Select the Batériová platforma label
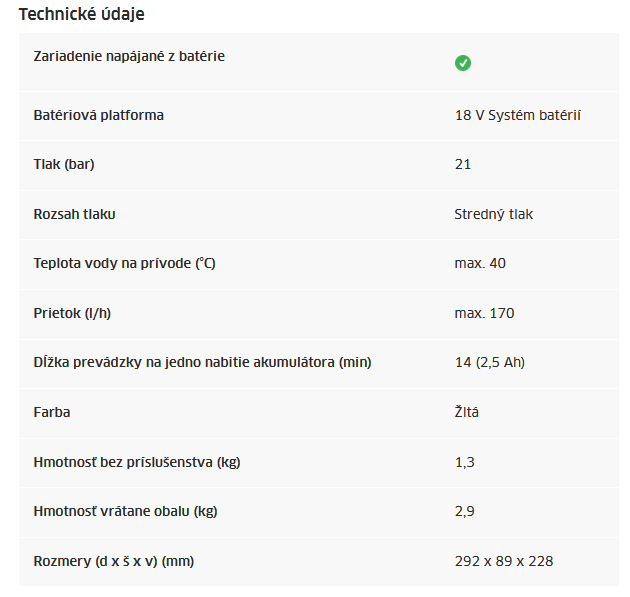This screenshot has width=630, height=597. [x=98, y=115]
